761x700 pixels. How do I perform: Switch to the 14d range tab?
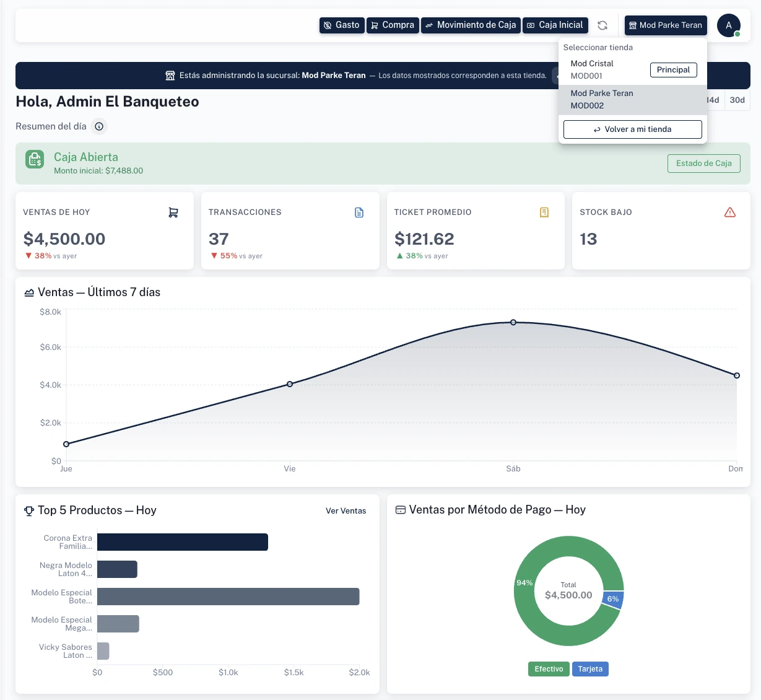(713, 100)
